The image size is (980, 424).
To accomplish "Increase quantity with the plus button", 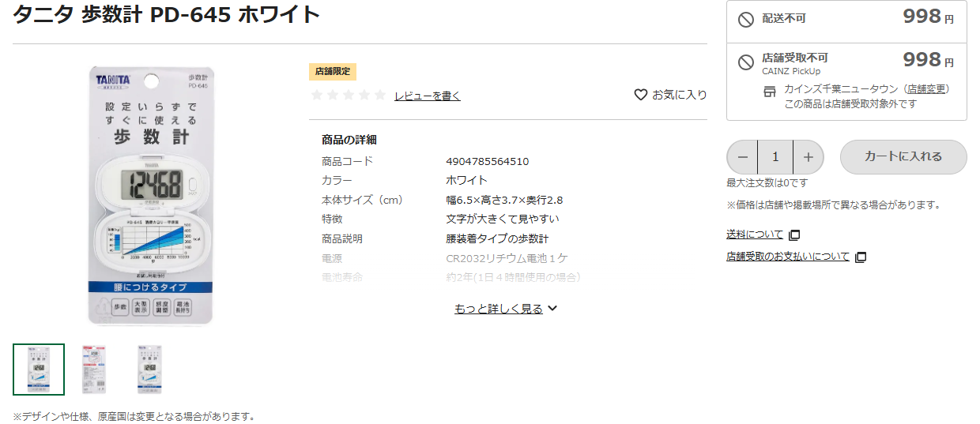I will pos(808,157).
